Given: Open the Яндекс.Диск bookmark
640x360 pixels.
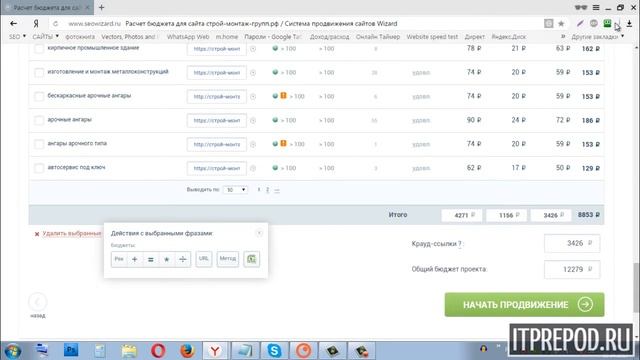Looking at the screenshot, I should [509, 37].
